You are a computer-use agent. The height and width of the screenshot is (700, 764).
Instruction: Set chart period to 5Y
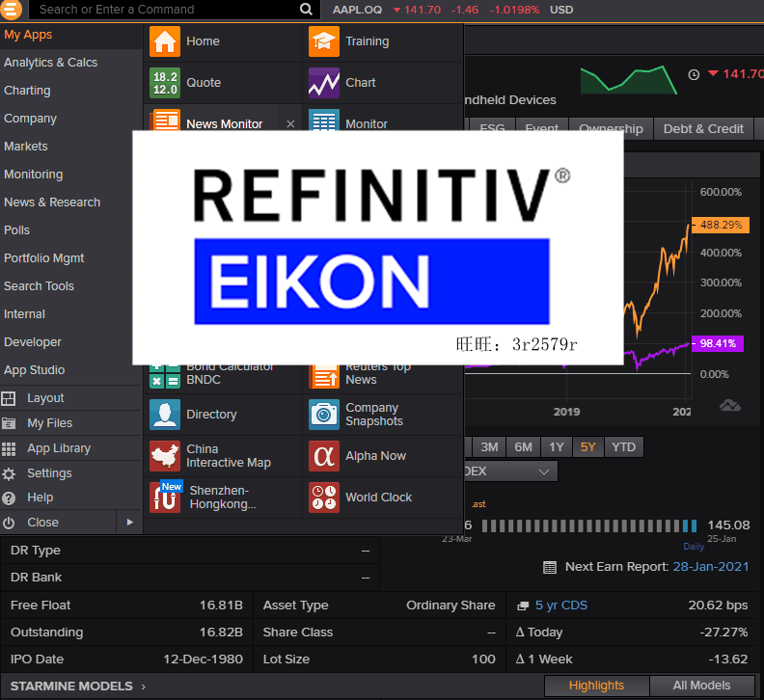tap(588, 447)
